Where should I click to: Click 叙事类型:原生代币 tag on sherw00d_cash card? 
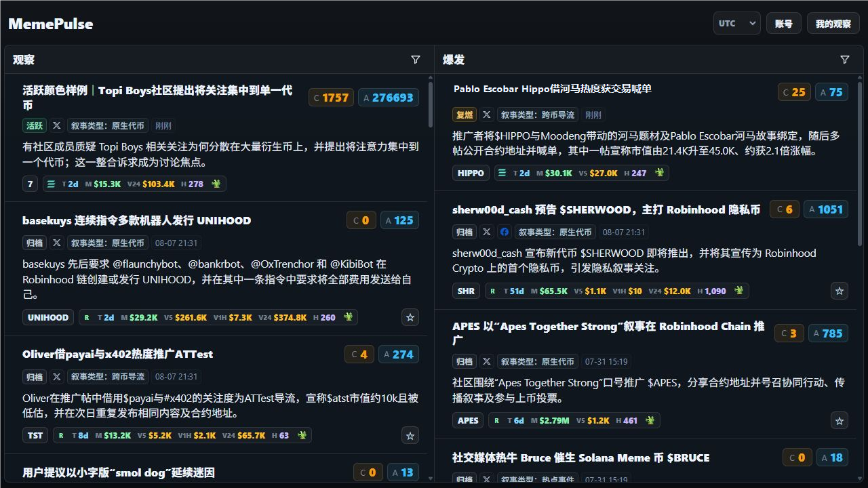click(555, 232)
